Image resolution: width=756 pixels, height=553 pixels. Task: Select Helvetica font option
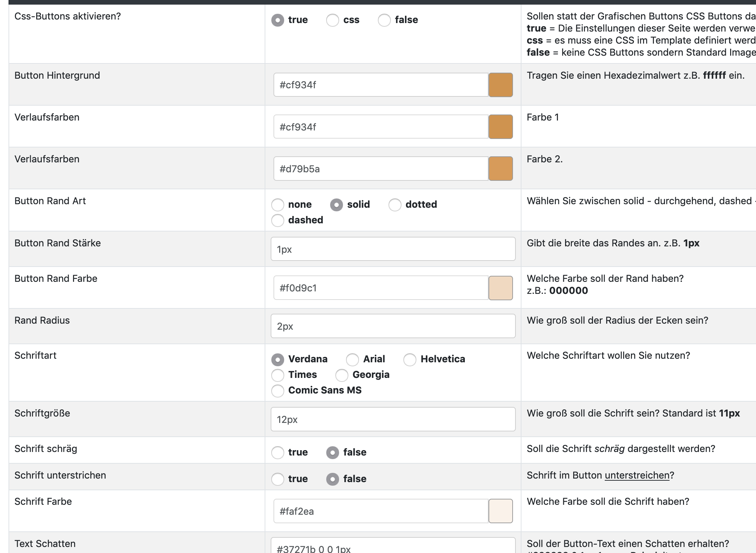click(x=410, y=359)
